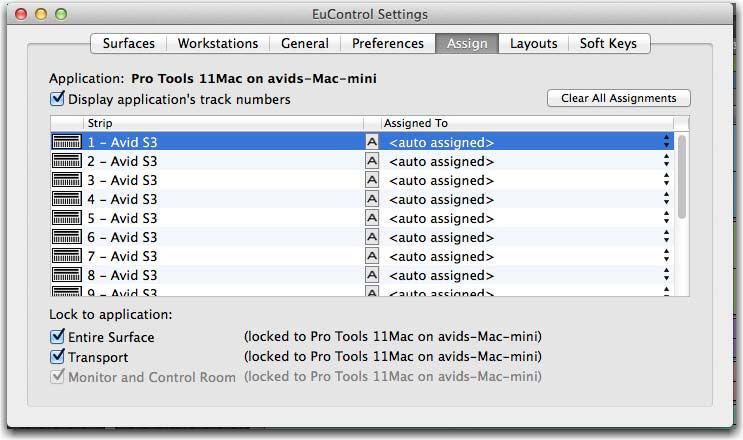Click the Assigned To column header
Viewport: 743px width, 440px height.
point(527,123)
